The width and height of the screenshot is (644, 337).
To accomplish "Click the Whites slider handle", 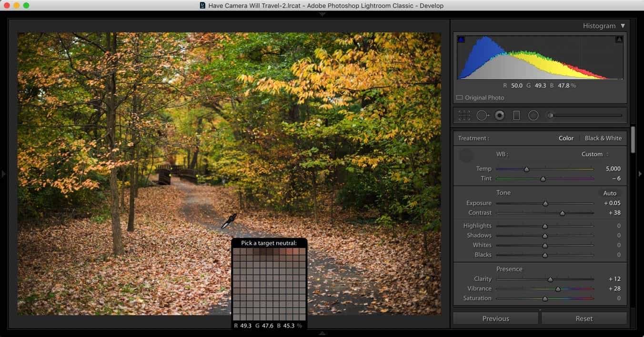I will [545, 246].
